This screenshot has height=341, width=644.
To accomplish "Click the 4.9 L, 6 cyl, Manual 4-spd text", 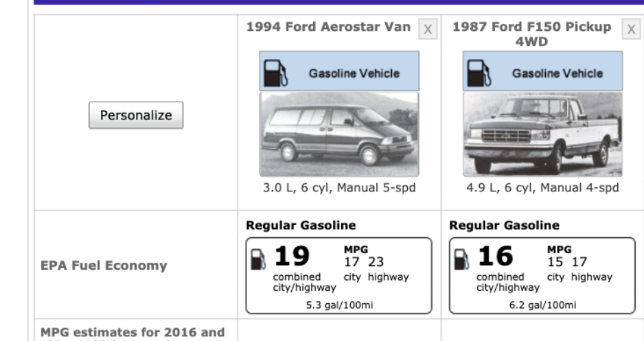I will point(542,188).
